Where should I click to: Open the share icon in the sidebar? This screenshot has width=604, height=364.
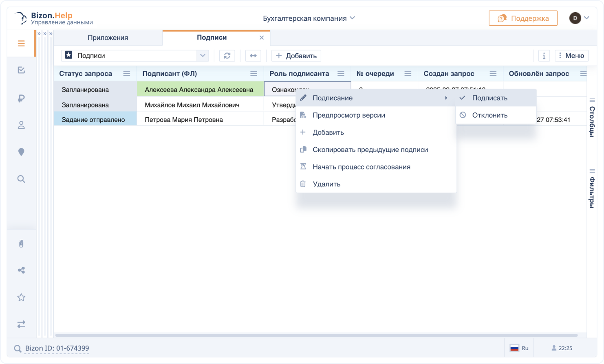(21, 270)
